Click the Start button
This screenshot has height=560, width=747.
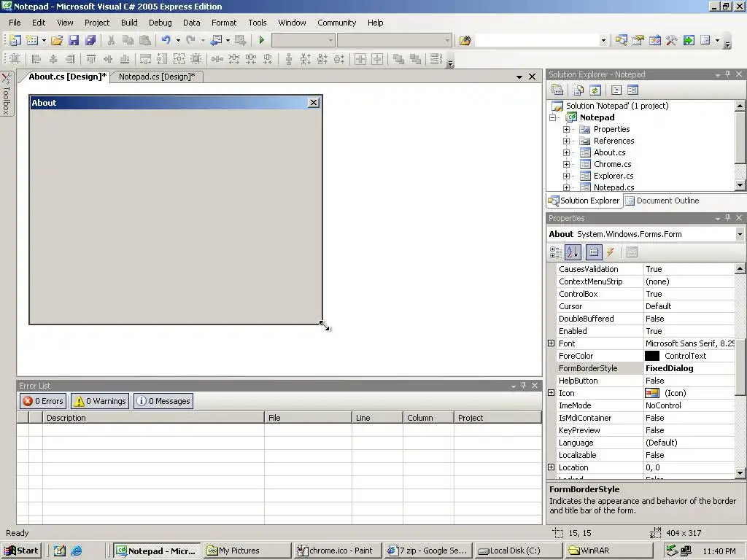[x=21, y=551]
